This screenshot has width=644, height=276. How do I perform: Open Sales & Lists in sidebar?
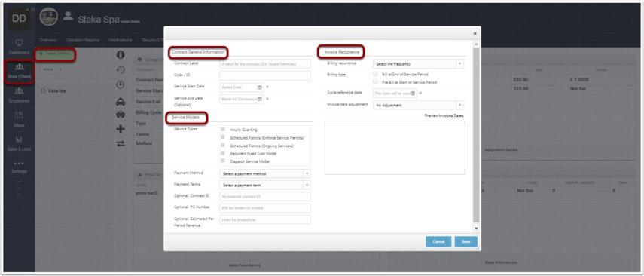[19, 143]
